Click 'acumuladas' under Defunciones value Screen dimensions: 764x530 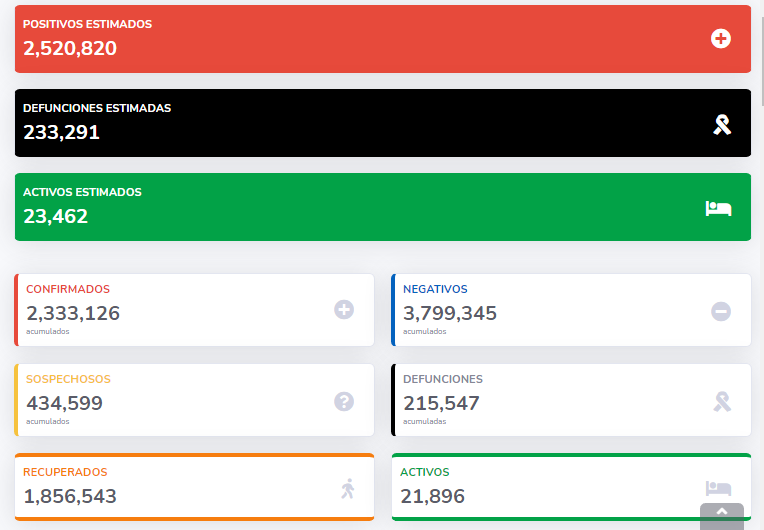coord(424,421)
